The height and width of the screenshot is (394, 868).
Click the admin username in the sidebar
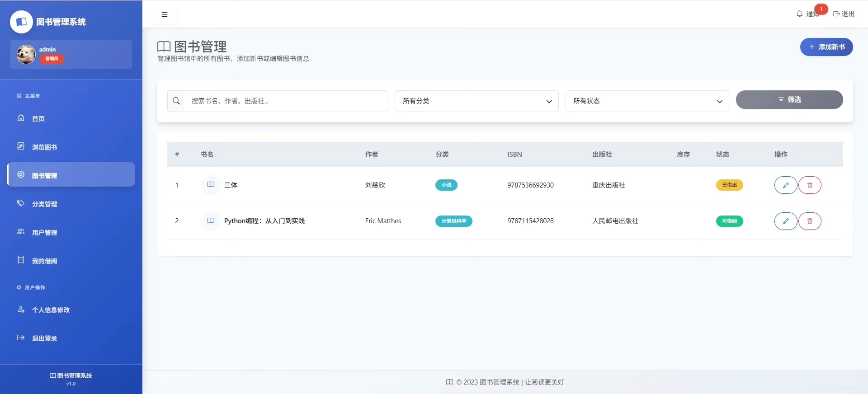click(47, 49)
